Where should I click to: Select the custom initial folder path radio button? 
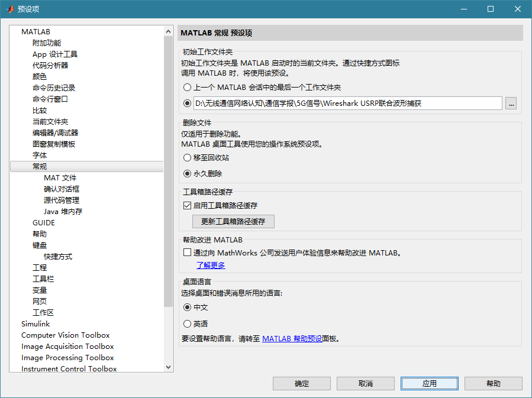point(187,103)
